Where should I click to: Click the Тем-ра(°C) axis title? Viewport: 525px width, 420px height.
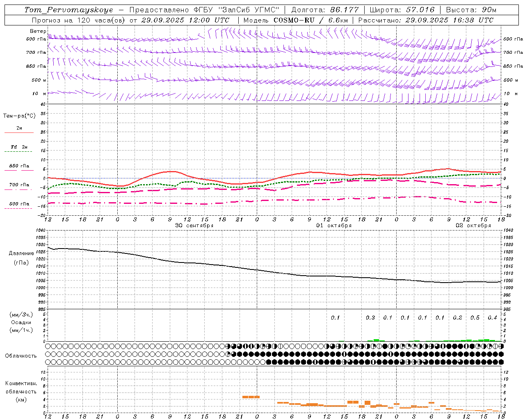19,116
